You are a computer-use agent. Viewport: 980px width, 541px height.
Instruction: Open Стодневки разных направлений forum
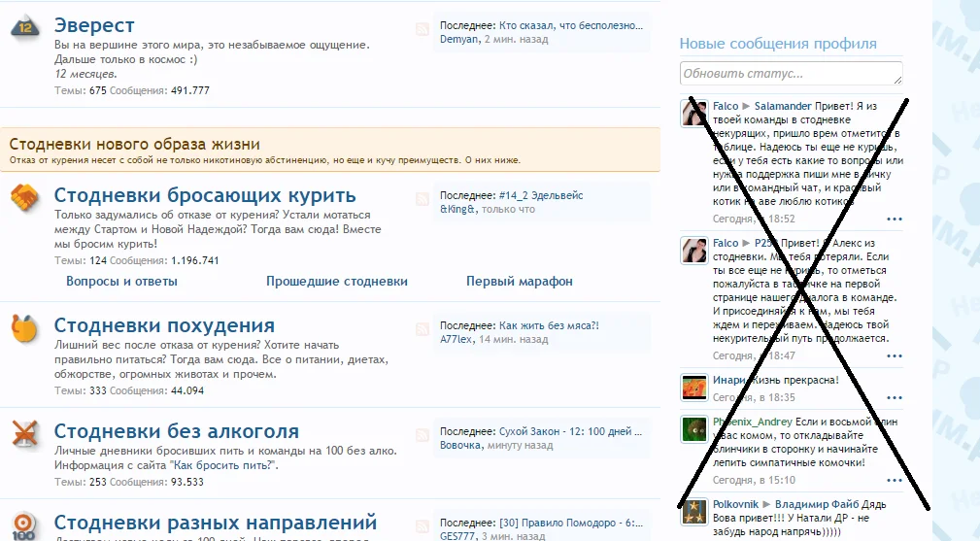point(216,523)
